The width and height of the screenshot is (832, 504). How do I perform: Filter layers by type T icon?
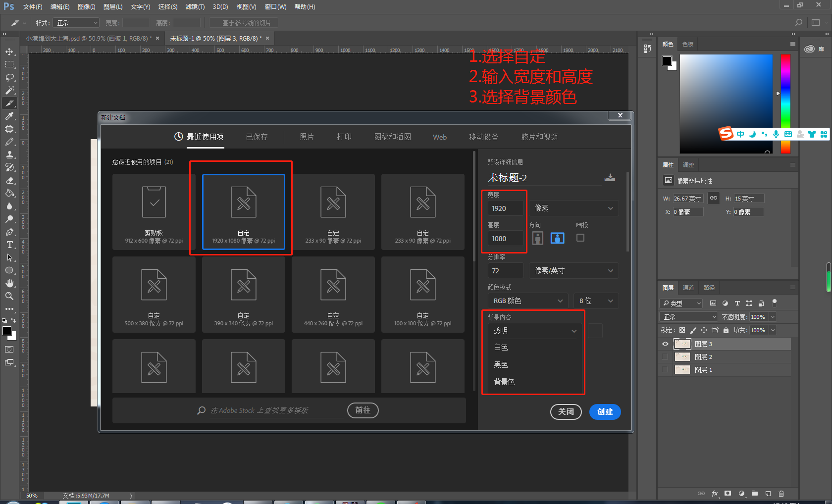737,303
